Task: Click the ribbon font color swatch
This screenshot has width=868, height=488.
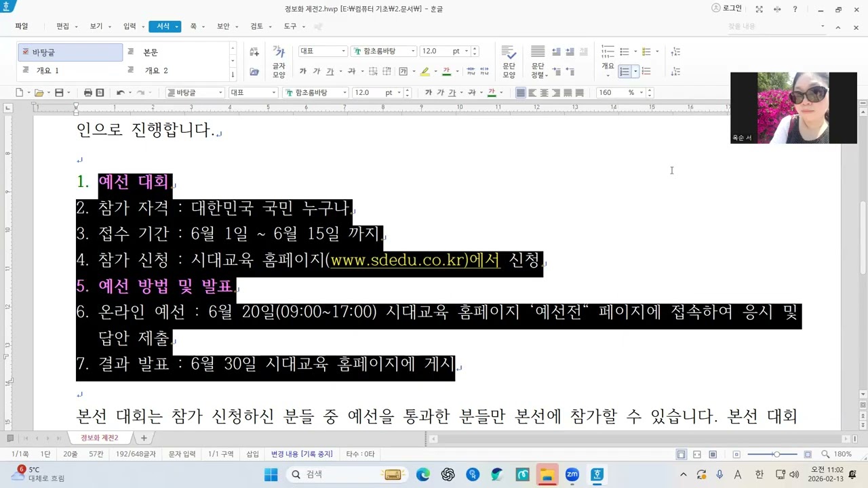Action: click(446, 71)
